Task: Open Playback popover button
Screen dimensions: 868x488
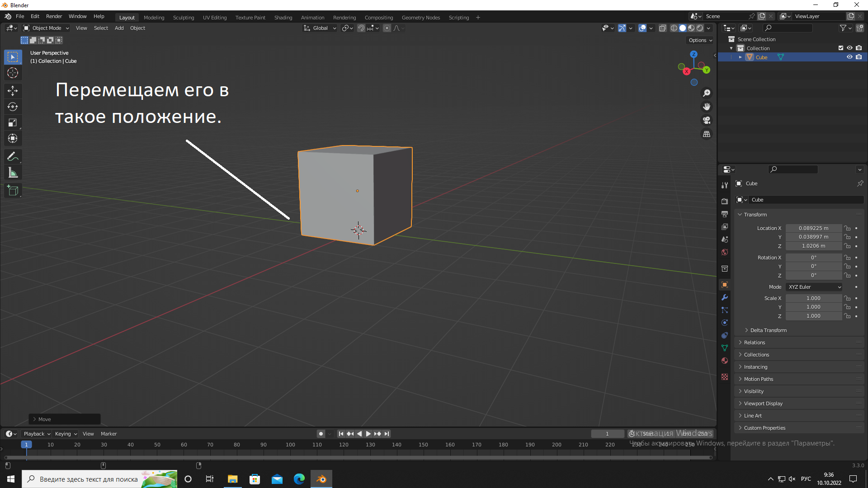Action: [x=37, y=434]
